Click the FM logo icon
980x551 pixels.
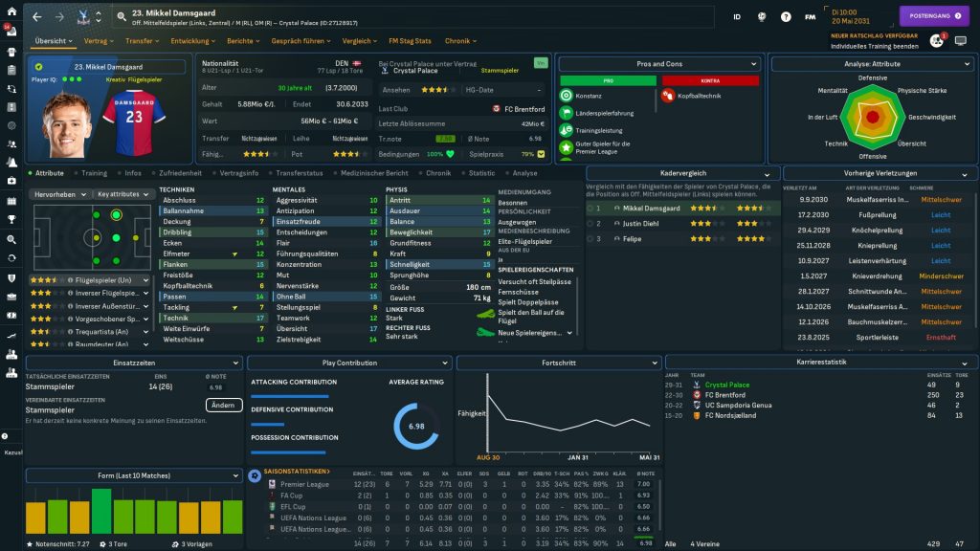(811, 16)
